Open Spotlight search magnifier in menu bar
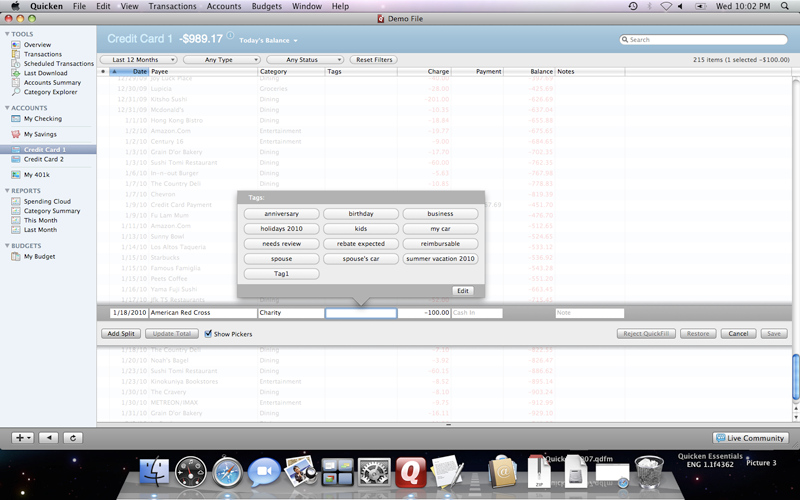The height and width of the screenshot is (500, 800). tap(785, 6)
